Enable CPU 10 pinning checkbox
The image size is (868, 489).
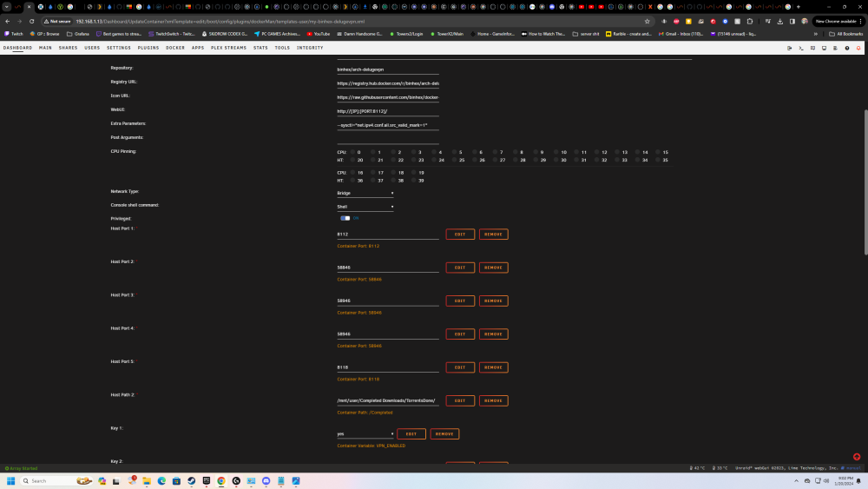[556, 152]
